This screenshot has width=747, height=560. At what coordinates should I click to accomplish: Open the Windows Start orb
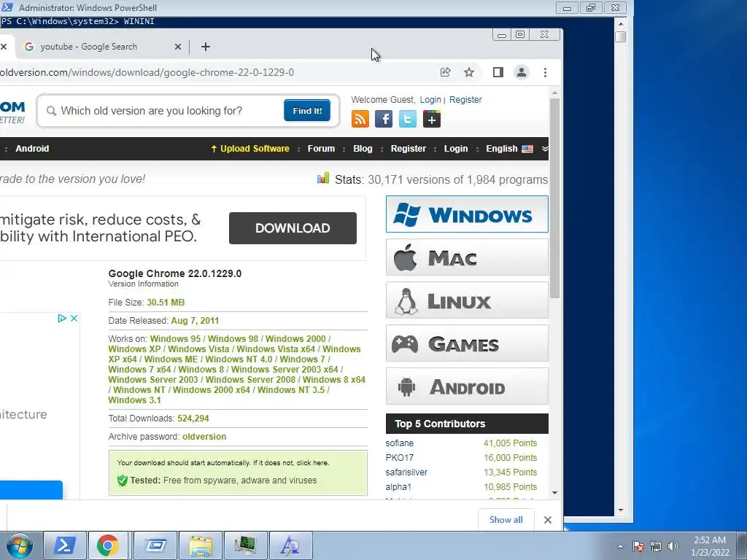[x=20, y=545]
